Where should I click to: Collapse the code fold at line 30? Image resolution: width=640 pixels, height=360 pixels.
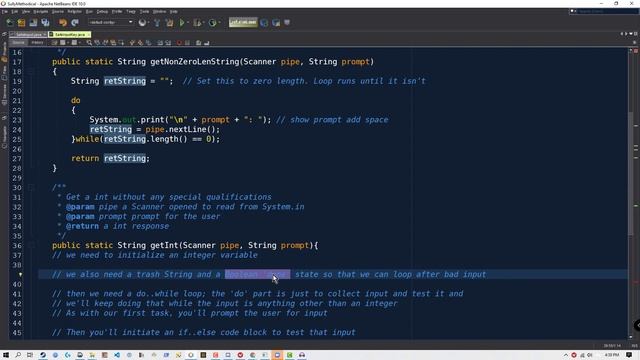31,187
